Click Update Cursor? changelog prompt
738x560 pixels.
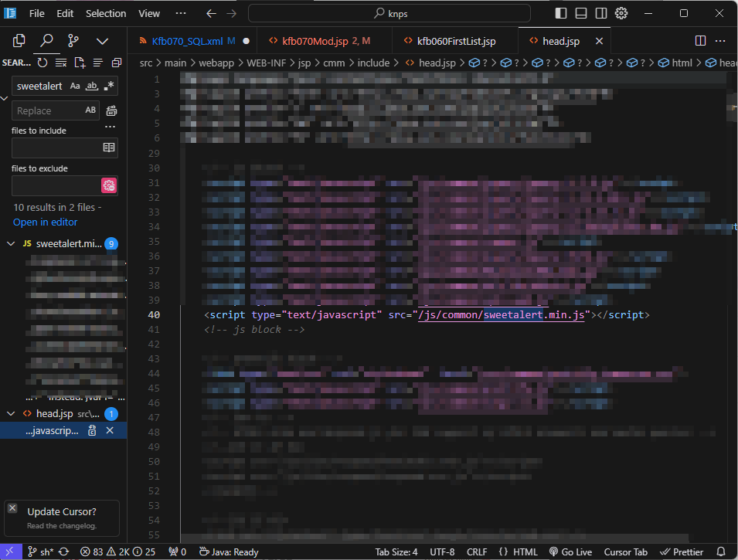tap(62, 518)
